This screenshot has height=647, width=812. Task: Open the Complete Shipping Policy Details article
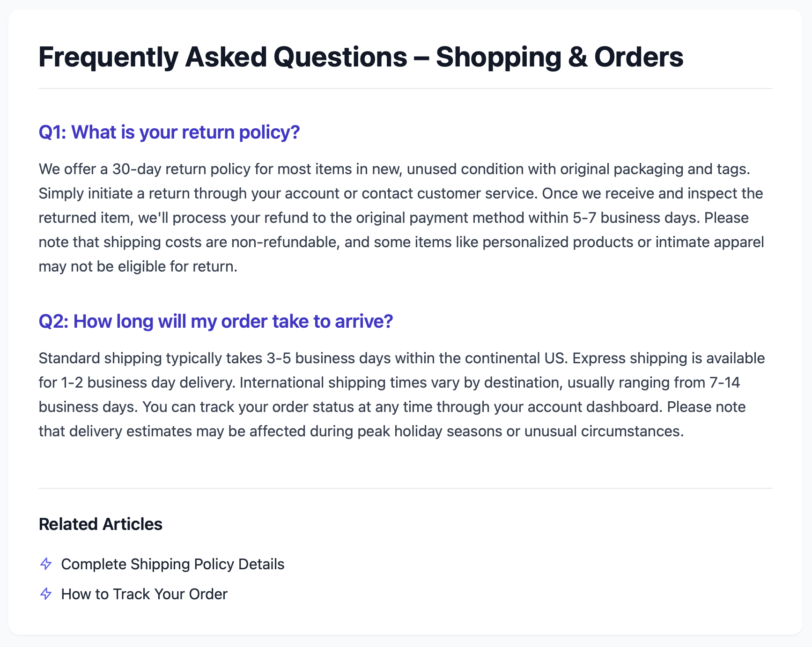tap(172, 564)
